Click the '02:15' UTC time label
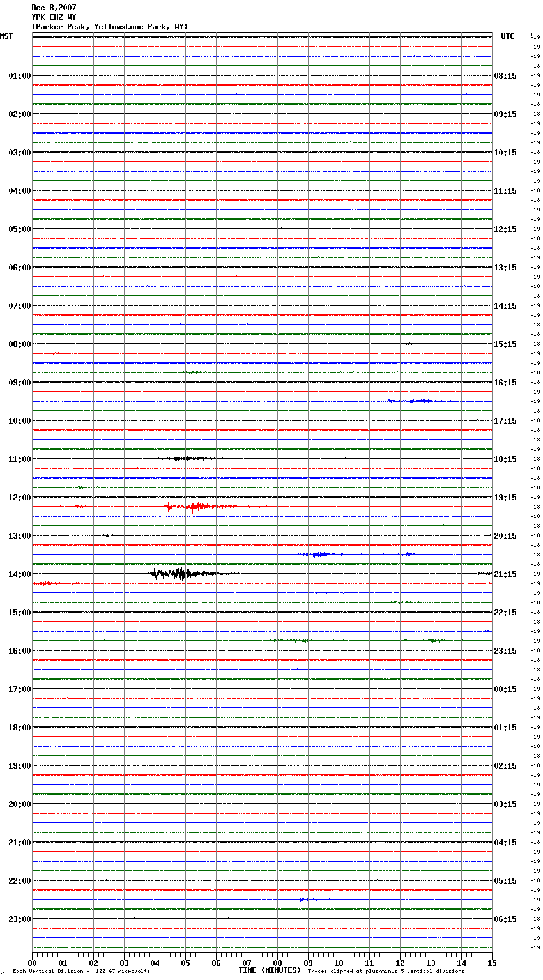The width and height of the screenshot is (543, 980). click(505, 766)
